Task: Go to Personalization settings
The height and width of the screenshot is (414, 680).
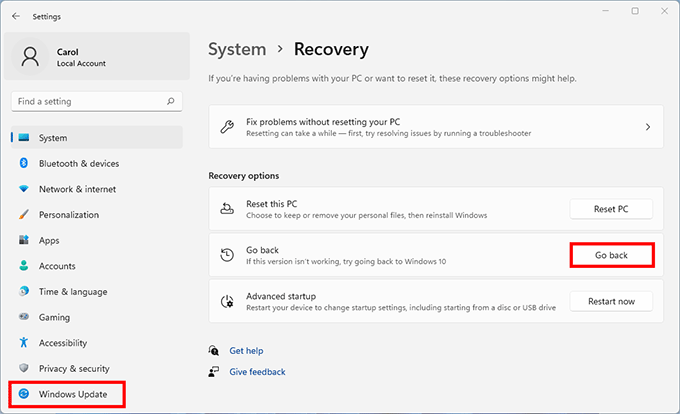Action: click(x=97, y=214)
